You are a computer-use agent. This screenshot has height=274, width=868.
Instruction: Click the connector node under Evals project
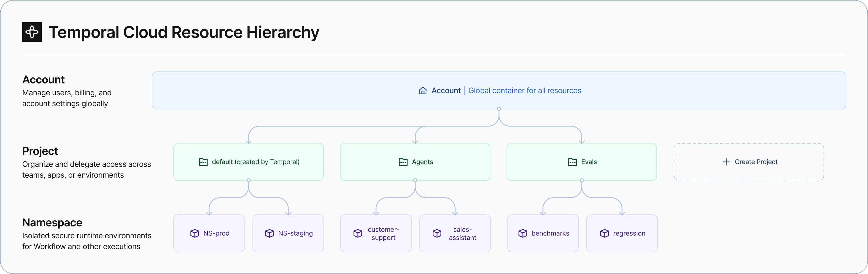[x=582, y=180]
